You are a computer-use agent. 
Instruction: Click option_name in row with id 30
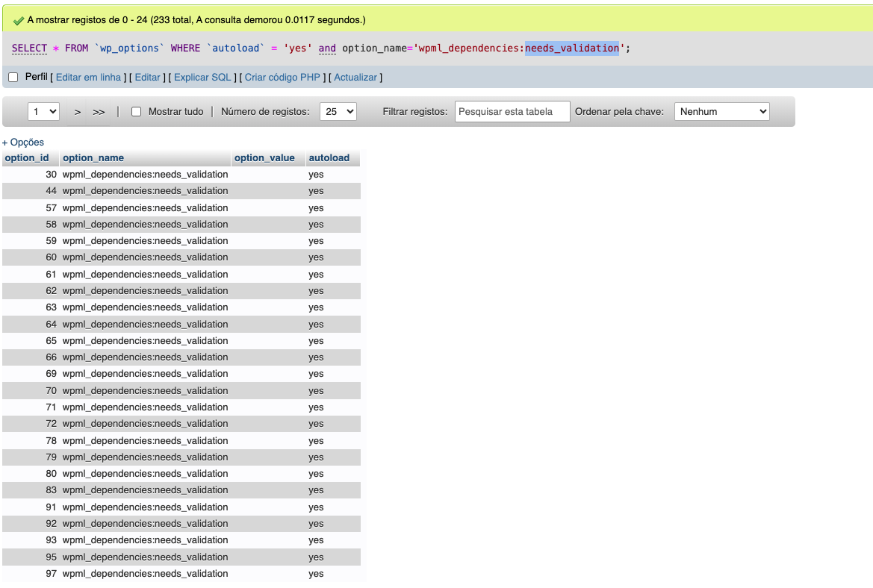click(146, 175)
